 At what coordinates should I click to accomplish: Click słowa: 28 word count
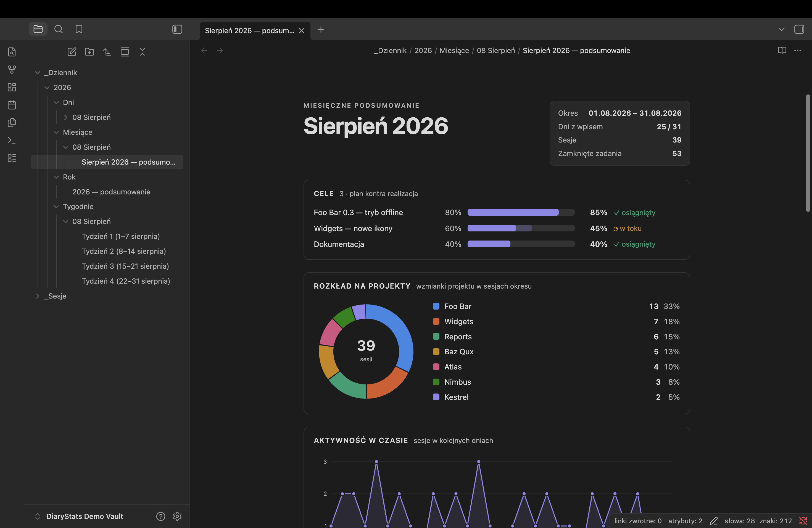coord(739,521)
